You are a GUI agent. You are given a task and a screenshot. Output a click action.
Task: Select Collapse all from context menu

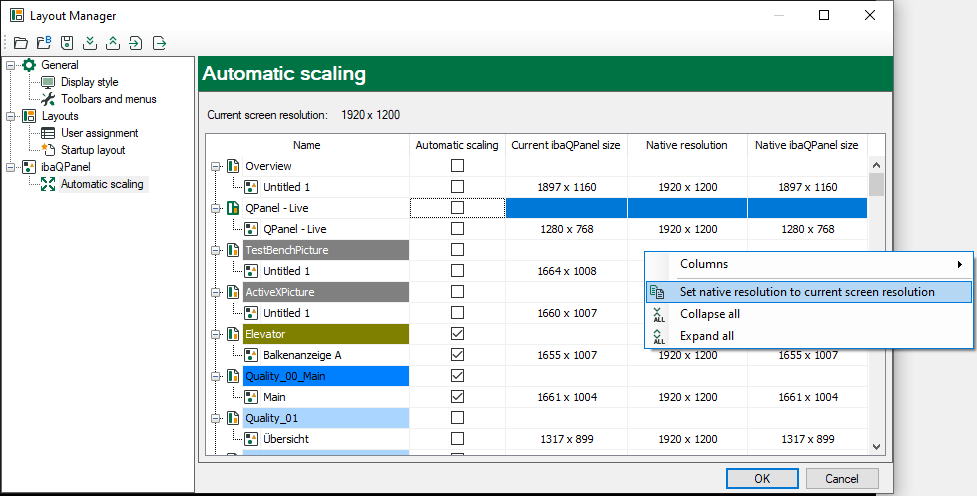(709, 314)
